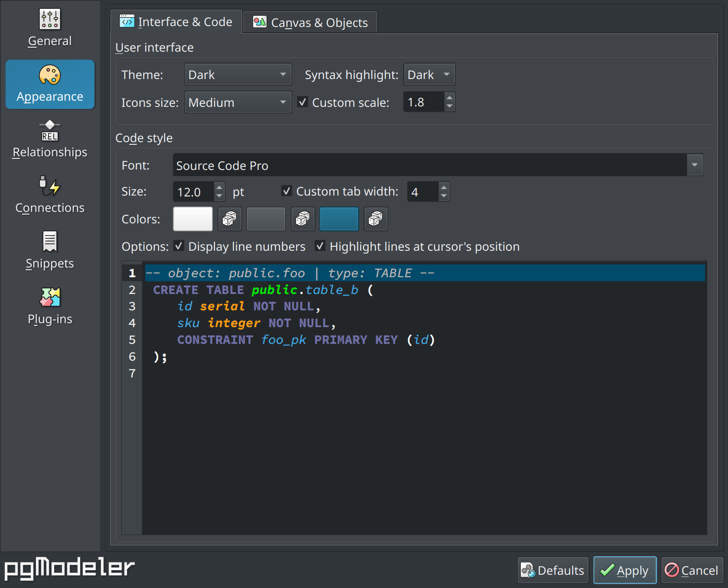Decrease the font size value

click(219, 196)
